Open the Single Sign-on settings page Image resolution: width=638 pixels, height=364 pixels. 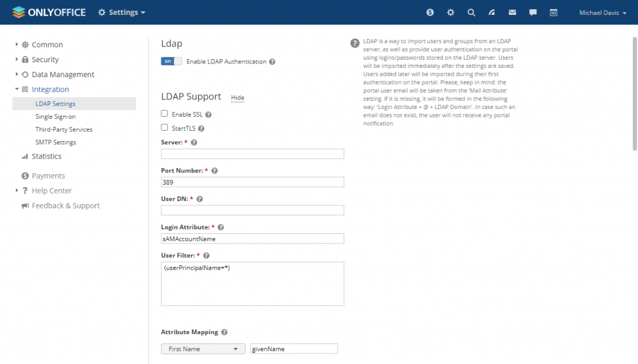[x=57, y=116]
